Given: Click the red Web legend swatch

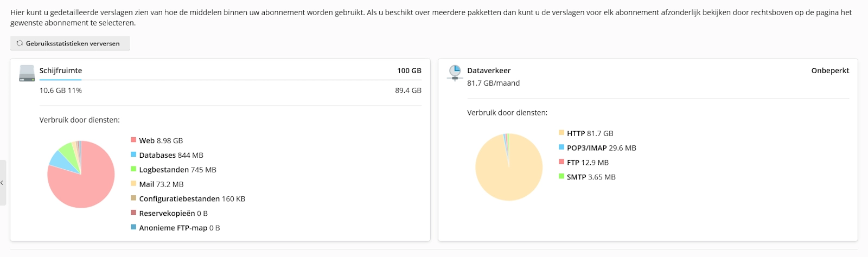Looking at the screenshot, I should [133, 140].
